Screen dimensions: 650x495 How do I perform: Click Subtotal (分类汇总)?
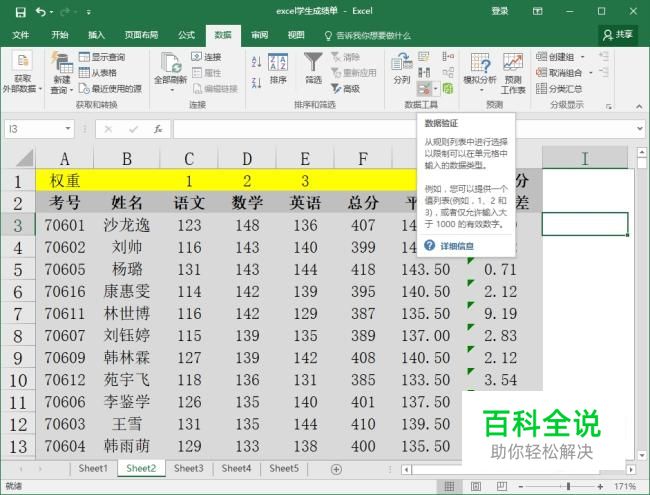pos(559,88)
